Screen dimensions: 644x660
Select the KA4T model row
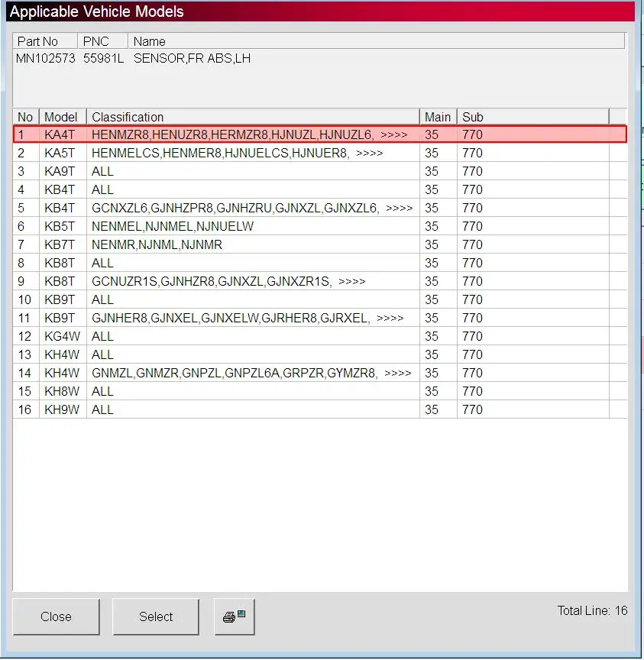(320, 134)
